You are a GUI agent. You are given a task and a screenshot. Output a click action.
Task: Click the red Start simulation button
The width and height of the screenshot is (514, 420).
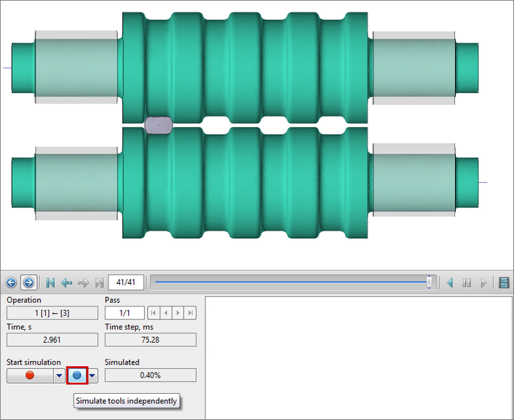[x=30, y=376]
